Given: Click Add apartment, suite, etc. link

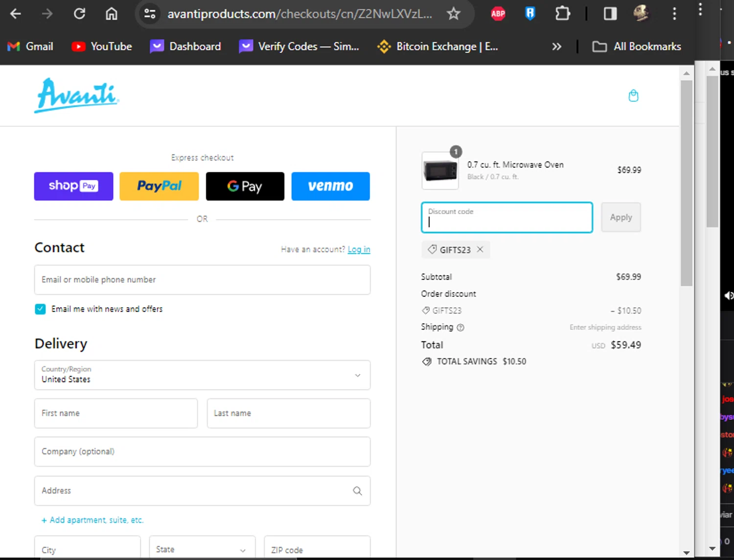Looking at the screenshot, I should [92, 520].
